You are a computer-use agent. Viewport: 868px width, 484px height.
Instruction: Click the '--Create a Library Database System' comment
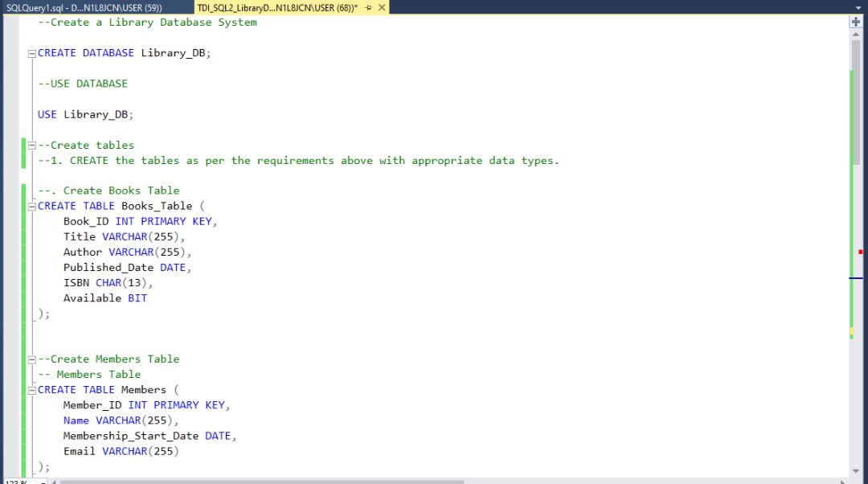pyautogui.click(x=147, y=23)
